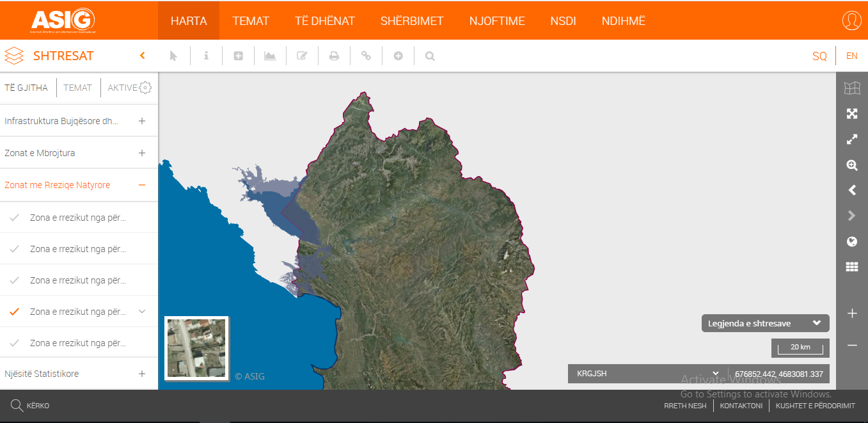Open the NSDI menu
The width and height of the screenshot is (868, 423).
pyautogui.click(x=563, y=20)
